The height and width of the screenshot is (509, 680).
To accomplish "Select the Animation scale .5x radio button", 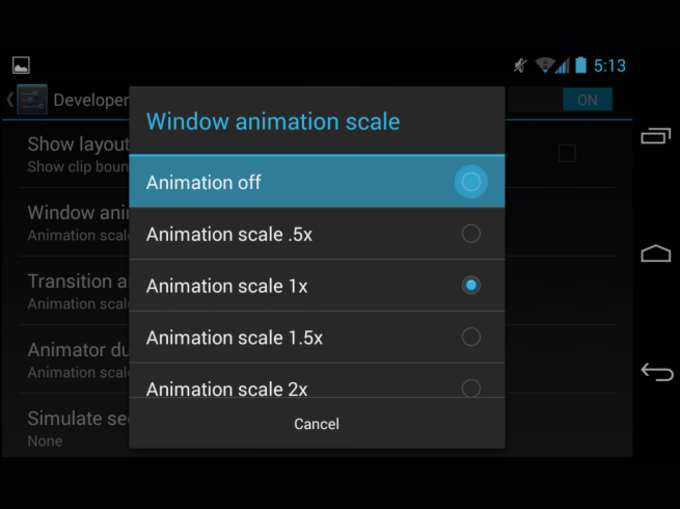I will [x=471, y=234].
